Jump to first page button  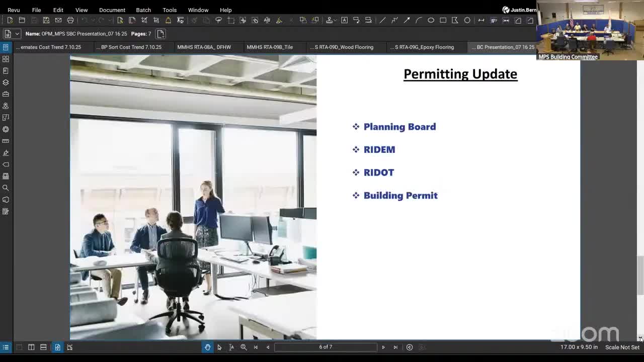point(256,347)
